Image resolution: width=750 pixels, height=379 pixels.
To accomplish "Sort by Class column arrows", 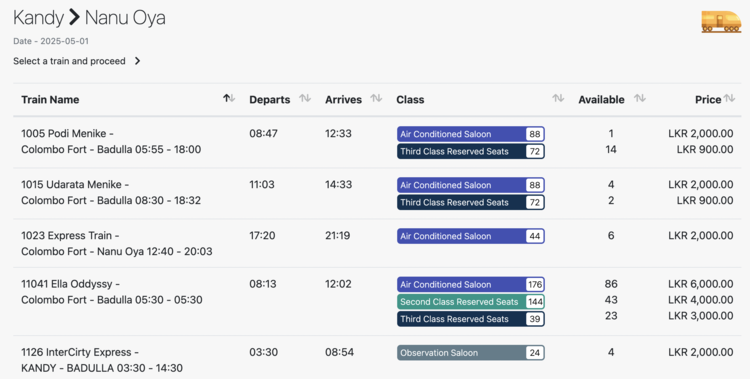I will pyautogui.click(x=558, y=99).
